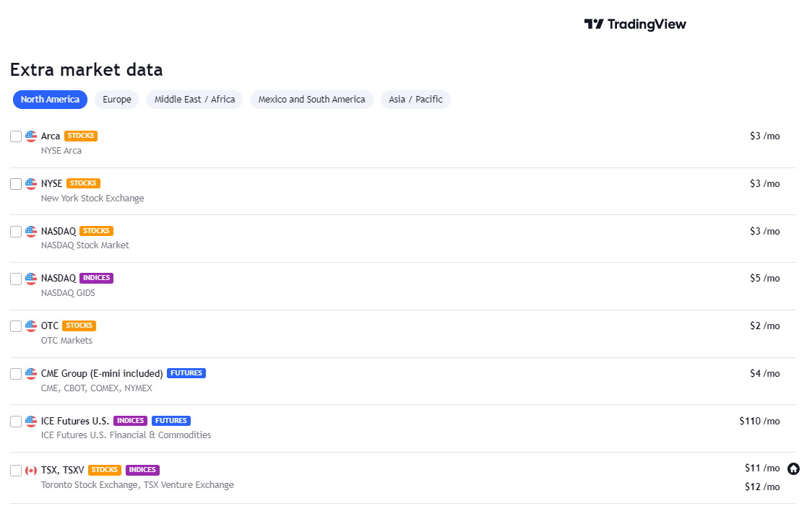Click the $2 /mo price for OTC

(765, 326)
